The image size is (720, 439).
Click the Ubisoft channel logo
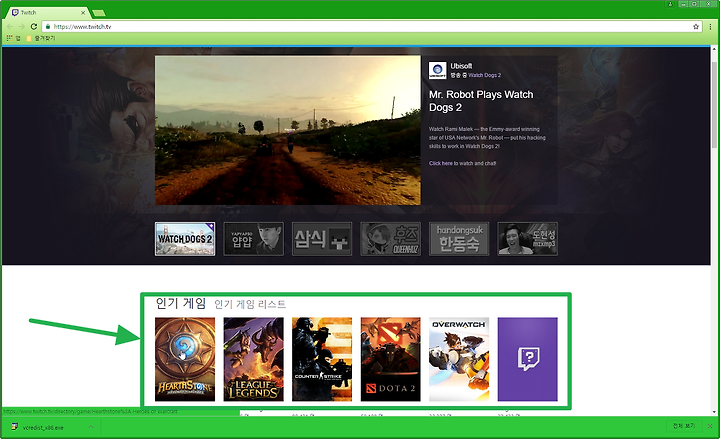(x=438, y=71)
